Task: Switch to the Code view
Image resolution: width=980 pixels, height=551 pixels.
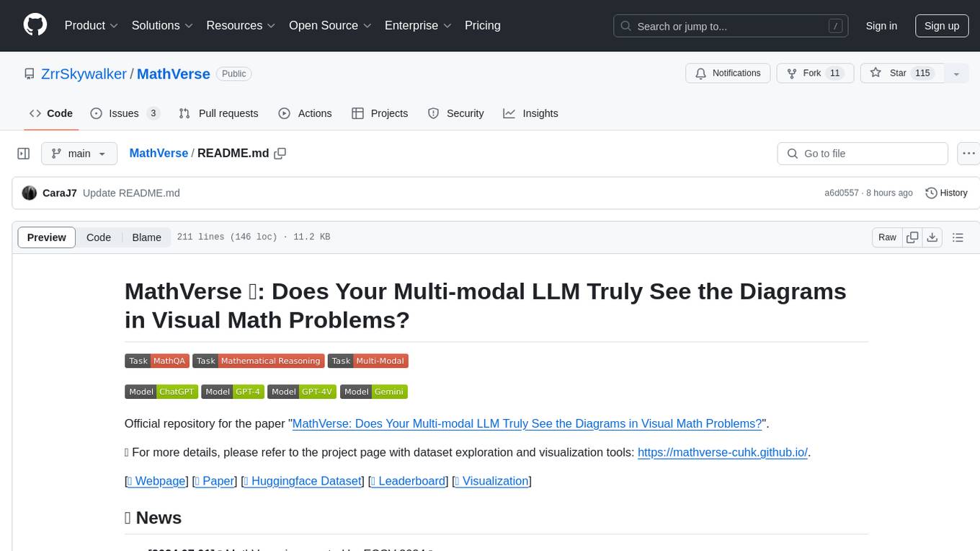Action: tap(99, 237)
